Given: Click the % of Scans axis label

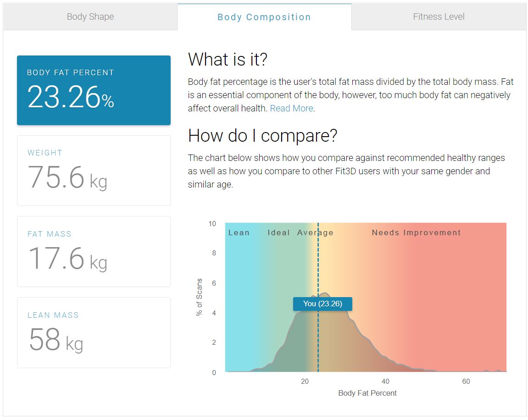Looking at the screenshot, I should pos(199,297).
